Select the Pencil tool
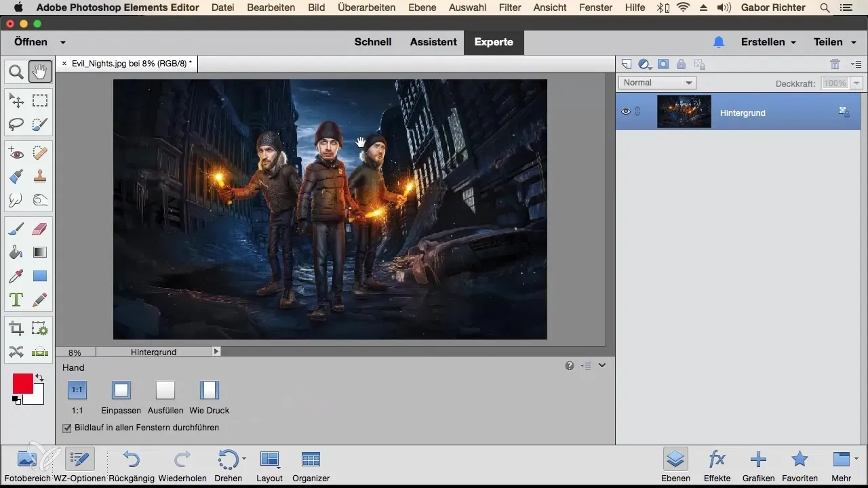 40,299
